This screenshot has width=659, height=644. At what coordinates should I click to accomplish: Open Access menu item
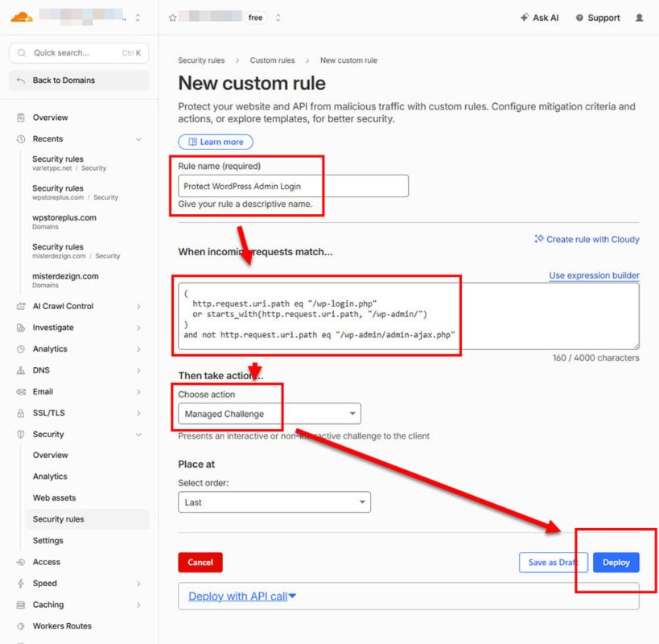pos(46,563)
